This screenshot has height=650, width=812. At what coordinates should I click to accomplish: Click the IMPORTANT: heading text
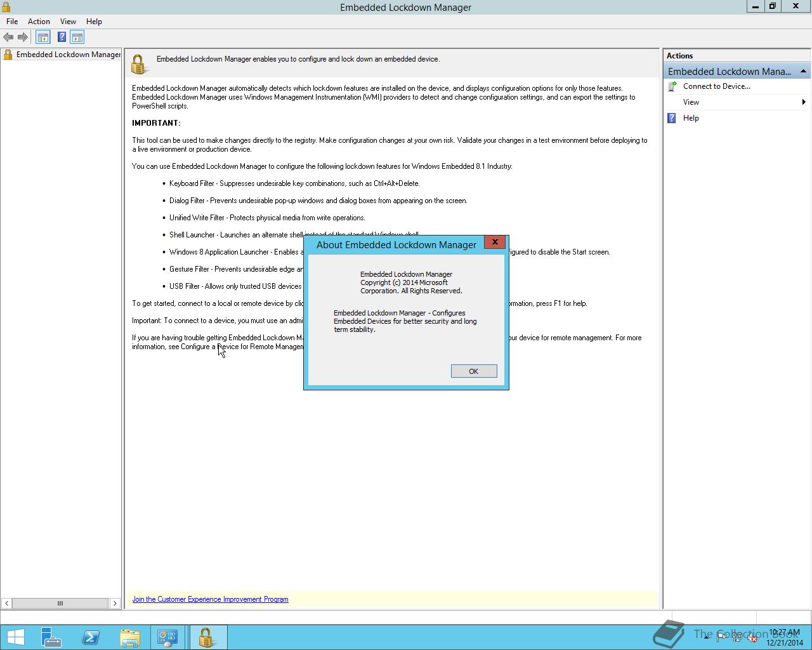156,123
